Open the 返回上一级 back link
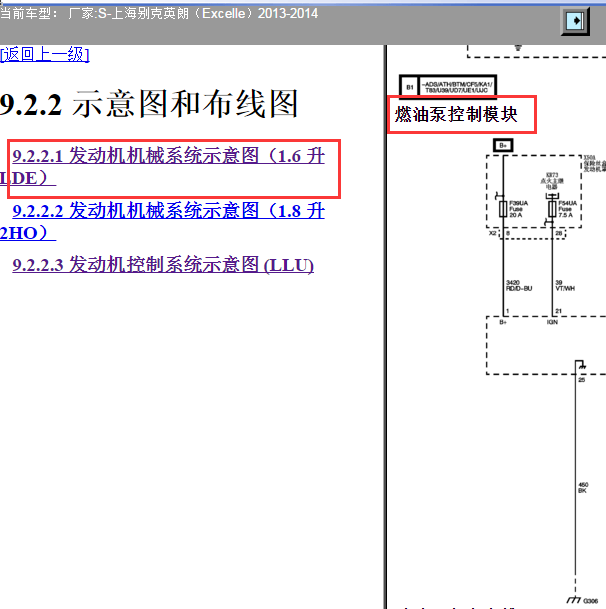The width and height of the screenshot is (606, 609). coord(45,54)
